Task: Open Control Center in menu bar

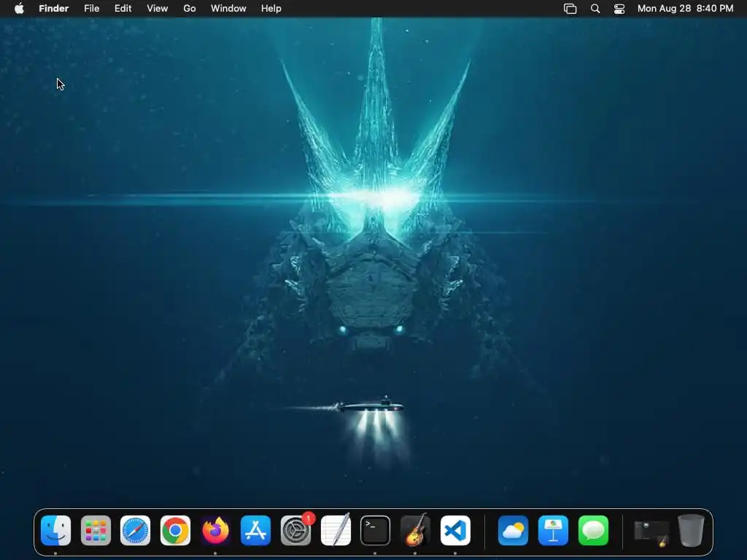Action: (619, 8)
